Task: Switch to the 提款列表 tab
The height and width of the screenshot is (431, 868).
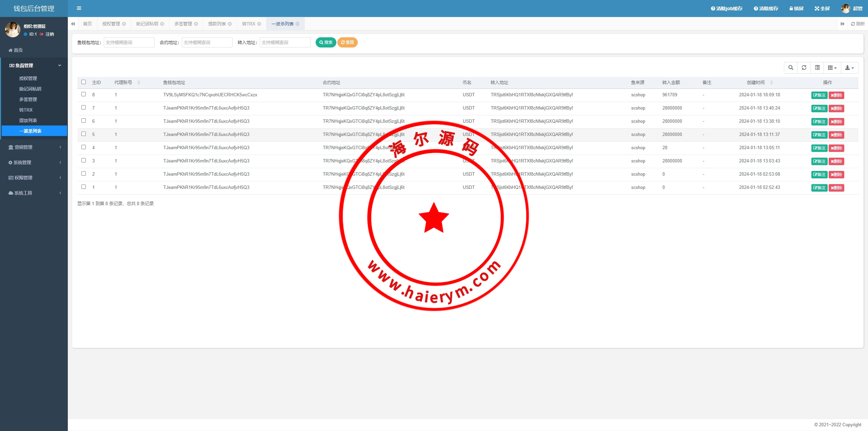Action: 217,24
